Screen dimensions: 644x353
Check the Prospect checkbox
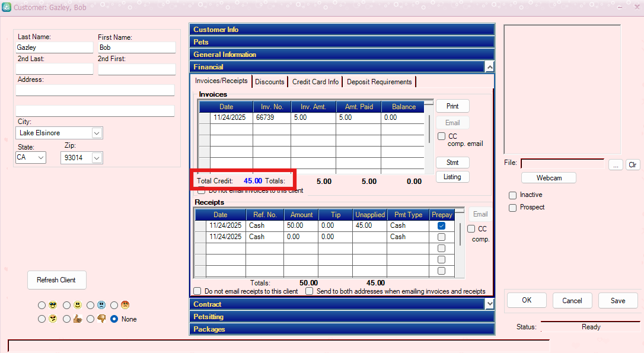[512, 208]
